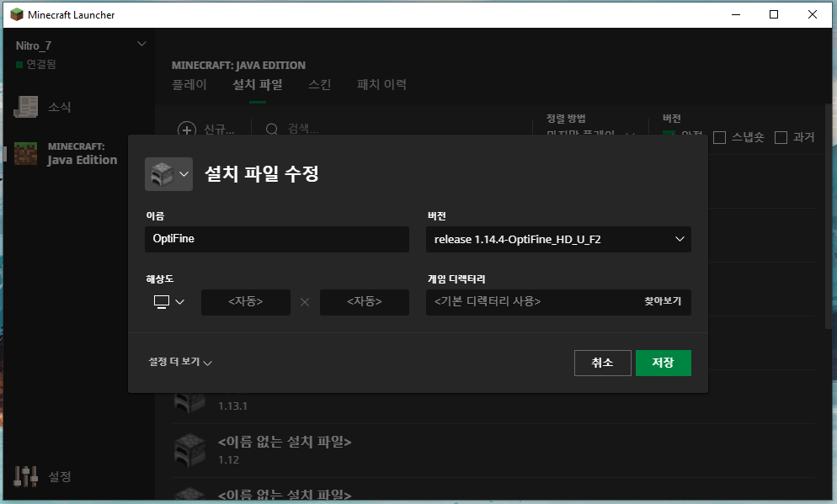
Task: Switch to the 설치 파일 tab
Action: click(258, 84)
